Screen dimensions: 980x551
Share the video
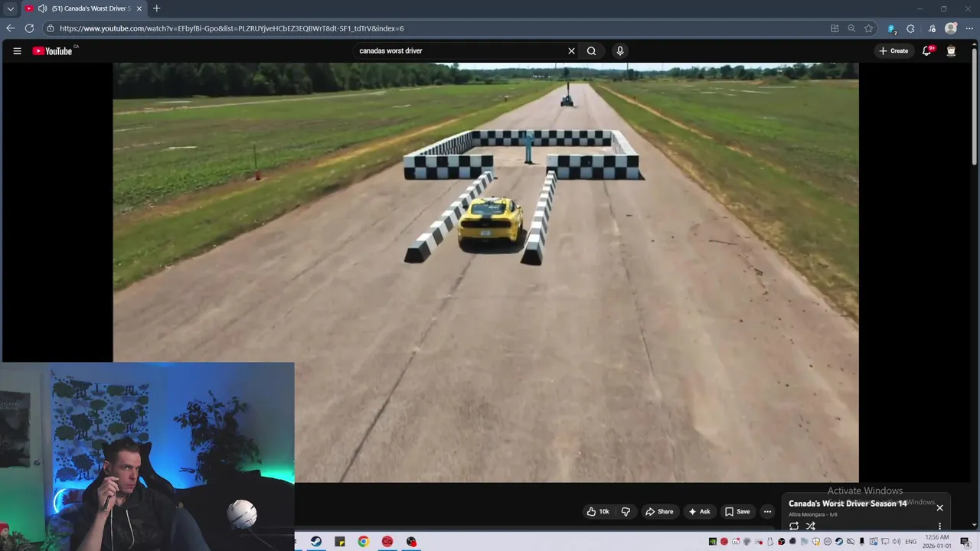click(659, 511)
